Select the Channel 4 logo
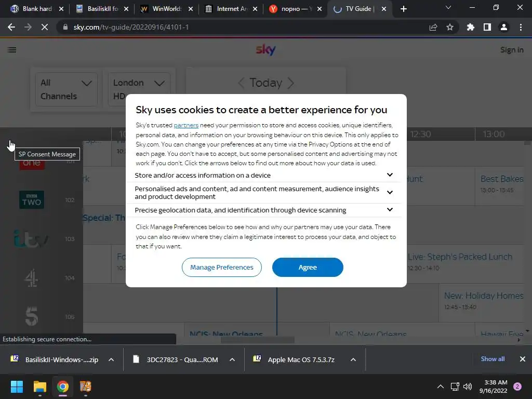Viewport: 532px width, 399px height. point(31,278)
